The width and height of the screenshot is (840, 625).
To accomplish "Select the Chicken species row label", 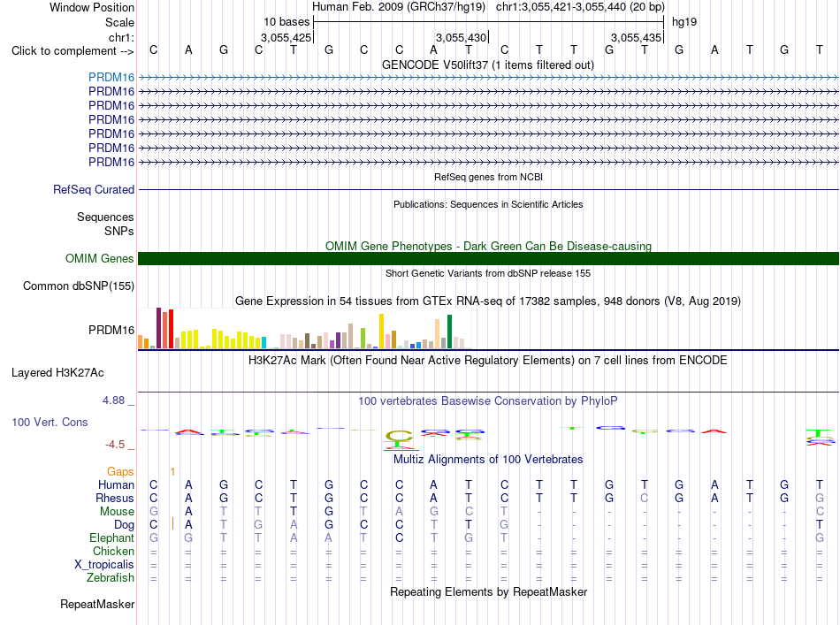I will point(113,551).
